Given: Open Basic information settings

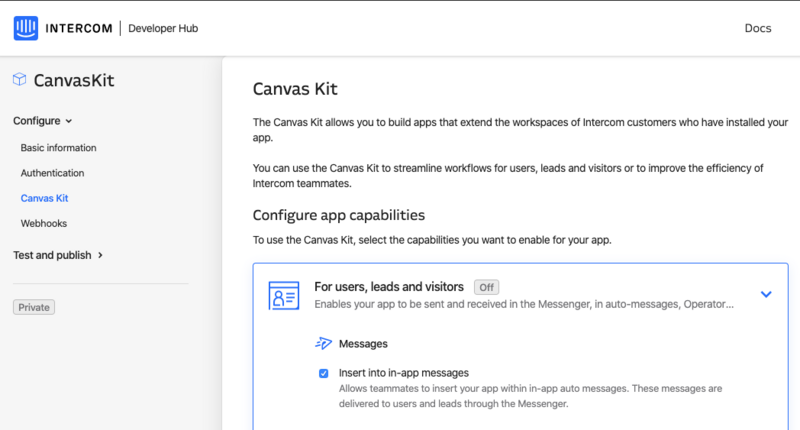Looking at the screenshot, I should (58, 148).
